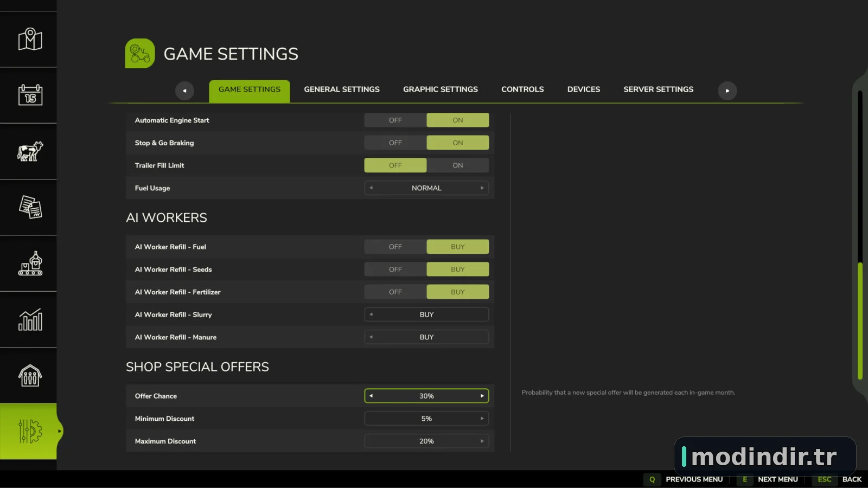Click the right tab navigation arrow

click(x=727, y=91)
